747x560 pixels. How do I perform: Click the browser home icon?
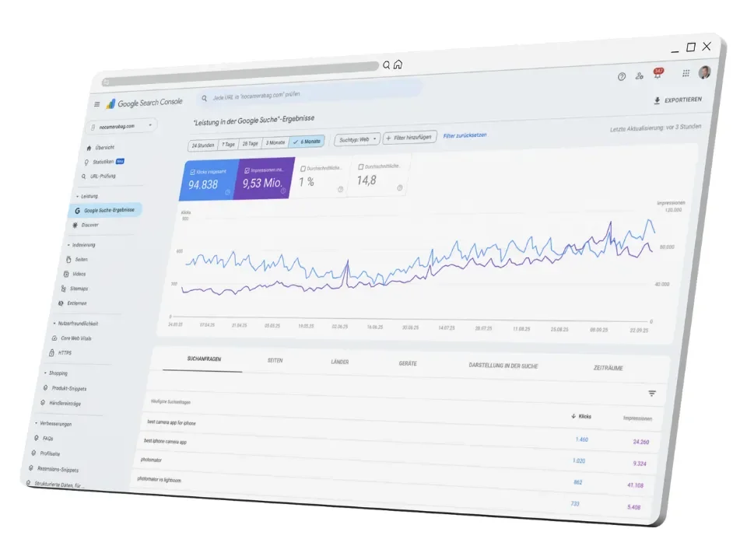coord(398,65)
